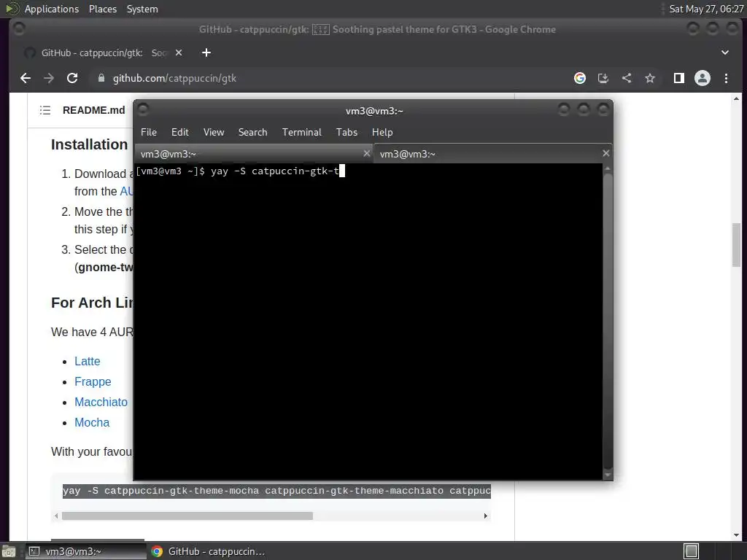Click the show desktop icon in bottom panel
Viewport: 747px width, 560px height.
8,551
